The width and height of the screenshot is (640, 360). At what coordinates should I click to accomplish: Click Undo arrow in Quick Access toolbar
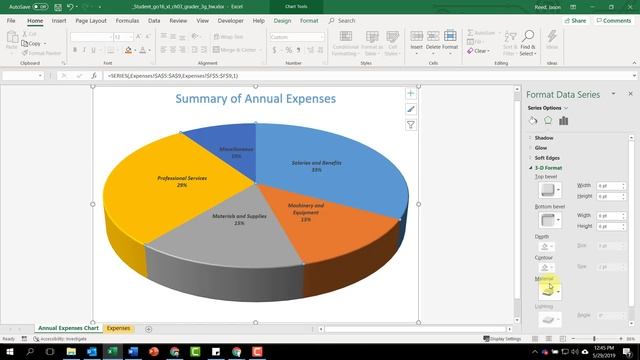70,7
